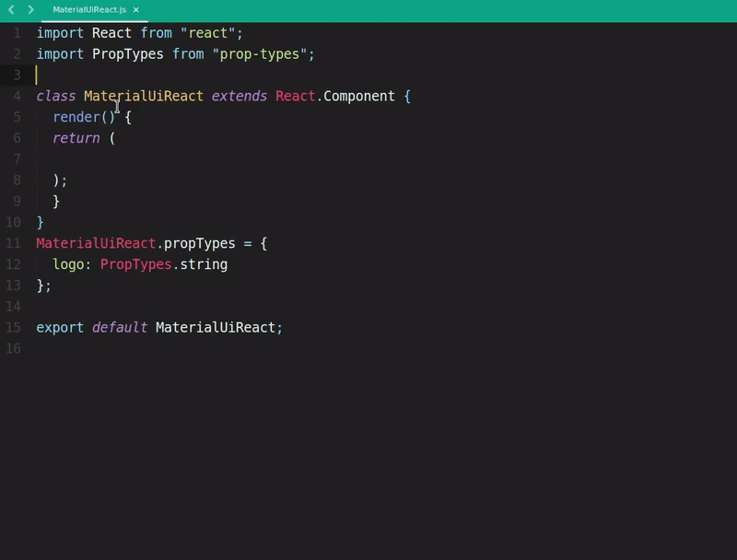Place cursor on empty line 7

coord(184,159)
